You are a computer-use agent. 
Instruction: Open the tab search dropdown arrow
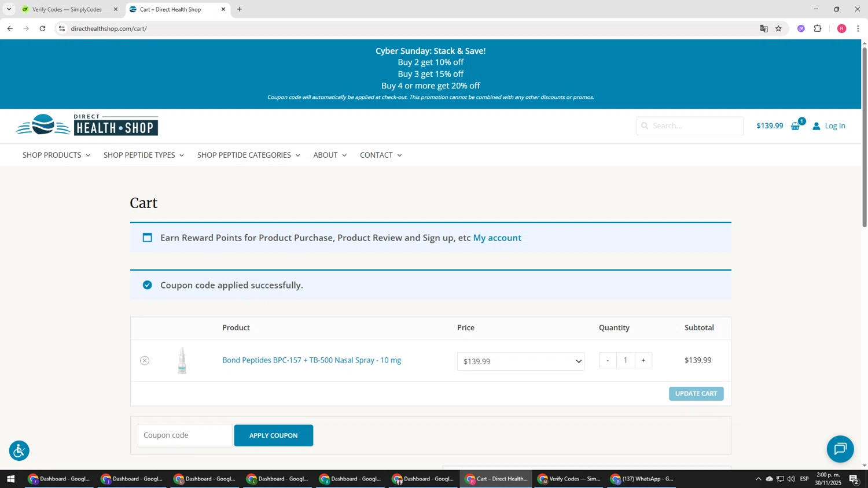[x=9, y=9]
